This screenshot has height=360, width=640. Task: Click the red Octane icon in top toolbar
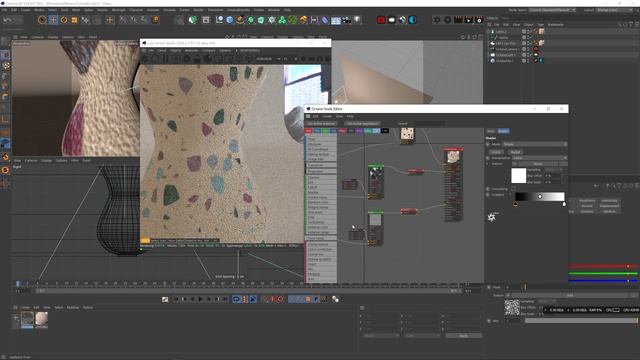(381, 20)
